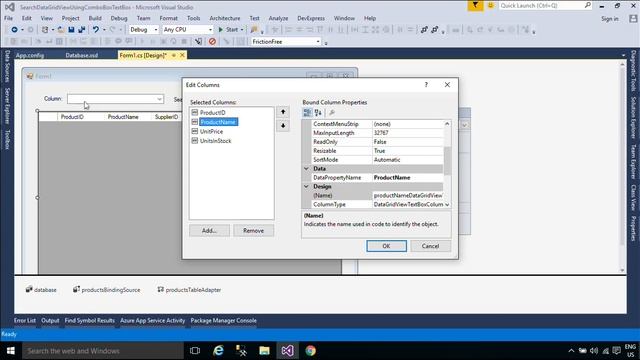Open the Architecture menu
Image resolution: width=640 pixels, height=360 pixels.
[x=225, y=18]
